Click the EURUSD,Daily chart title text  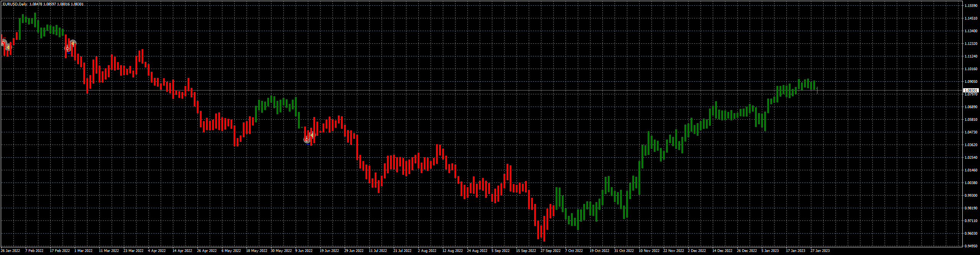tap(15, 4)
